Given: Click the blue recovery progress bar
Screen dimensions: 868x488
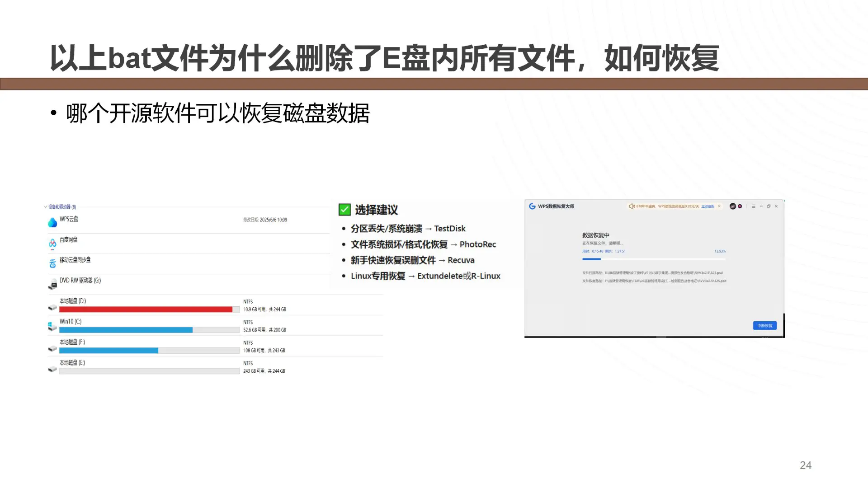Looking at the screenshot, I should tap(591, 259).
